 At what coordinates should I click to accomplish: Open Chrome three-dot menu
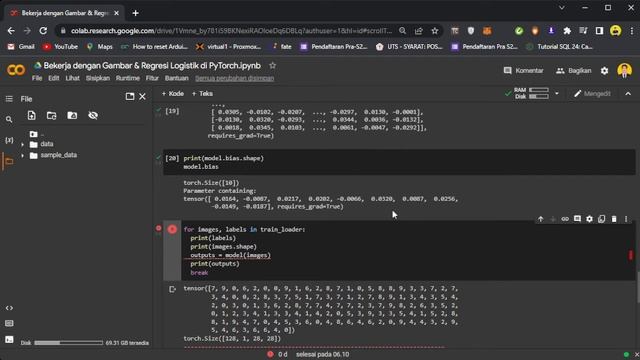click(631, 31)
